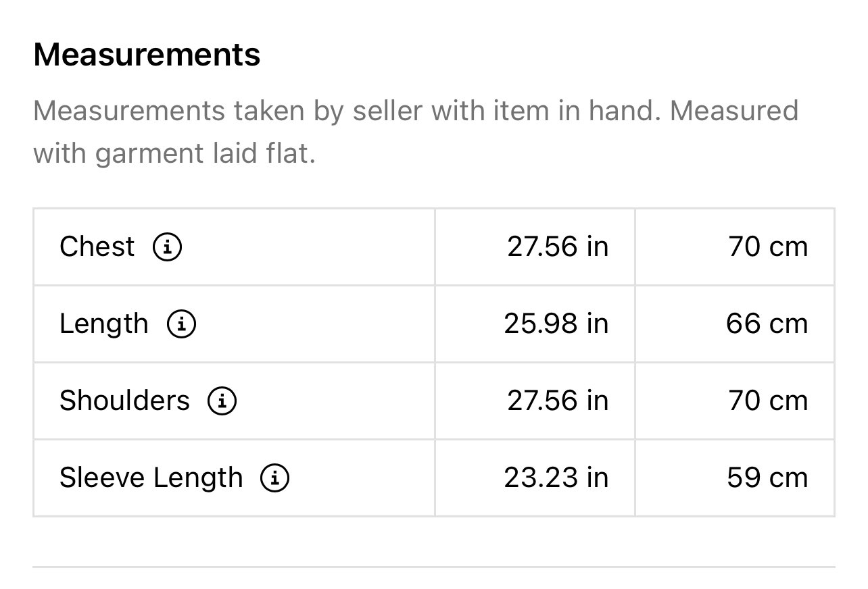
Task: Click the Measurements heading
Action: tap(147, 55)
